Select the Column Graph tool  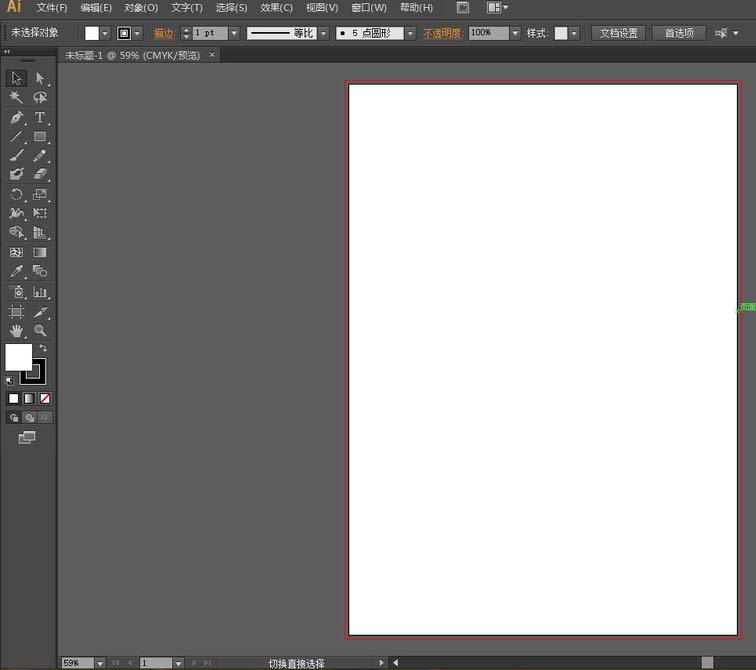click(x=40, y=292)
